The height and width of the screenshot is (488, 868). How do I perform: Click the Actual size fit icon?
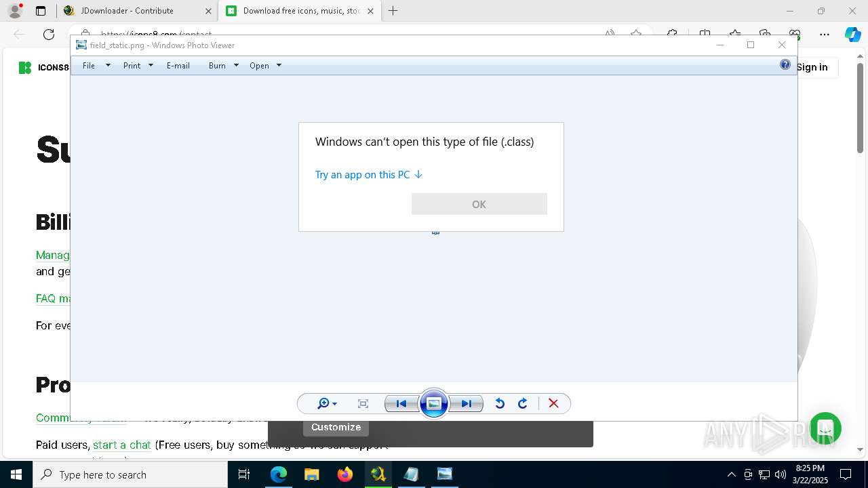coord(363,404)
